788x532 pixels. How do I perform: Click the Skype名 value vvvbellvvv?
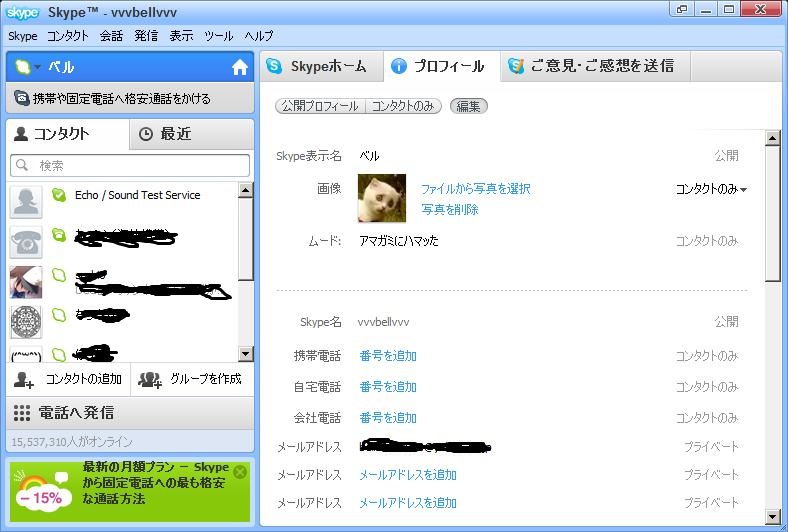pos(383,322)
